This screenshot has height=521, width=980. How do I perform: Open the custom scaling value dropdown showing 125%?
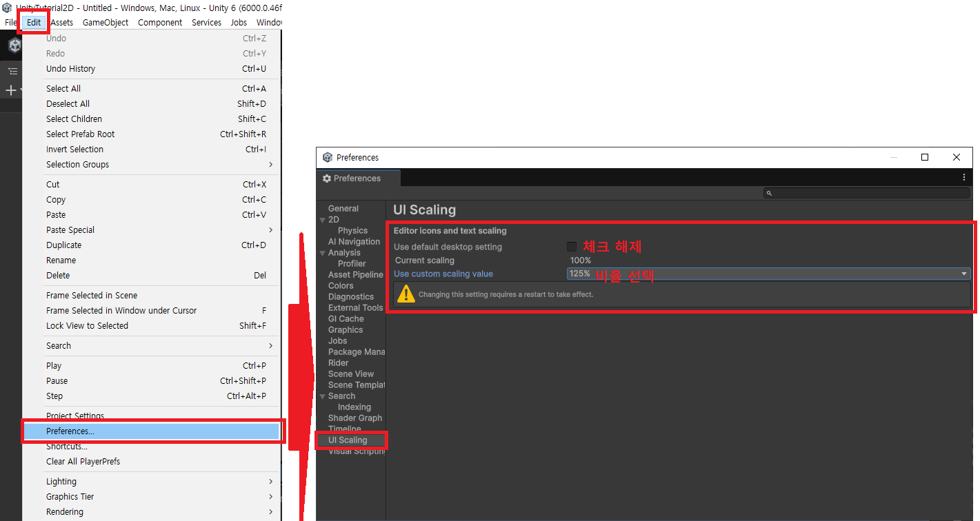(x=768, y=274)
